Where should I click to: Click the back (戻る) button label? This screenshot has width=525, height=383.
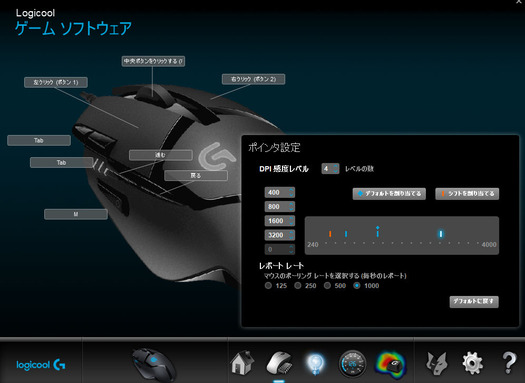196,176
